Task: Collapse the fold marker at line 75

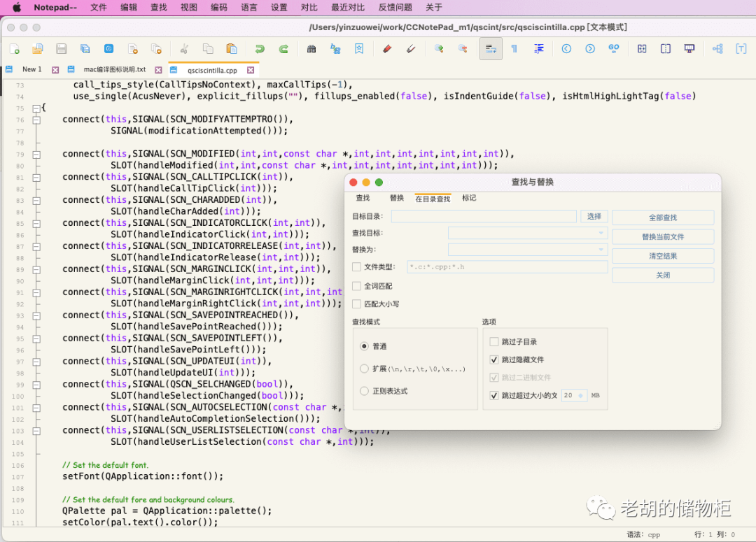Action: [x=36, y=108]
